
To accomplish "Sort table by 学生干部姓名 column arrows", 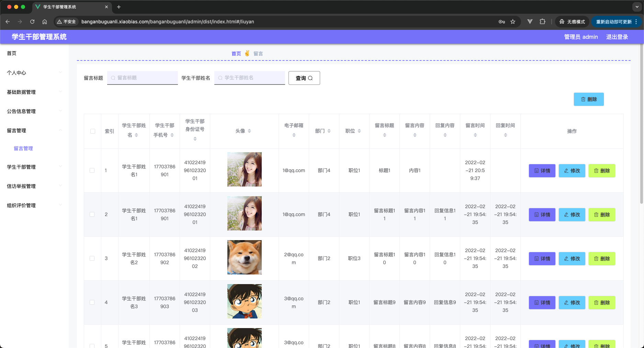I will pyautogui.click(x=136, y=135).
